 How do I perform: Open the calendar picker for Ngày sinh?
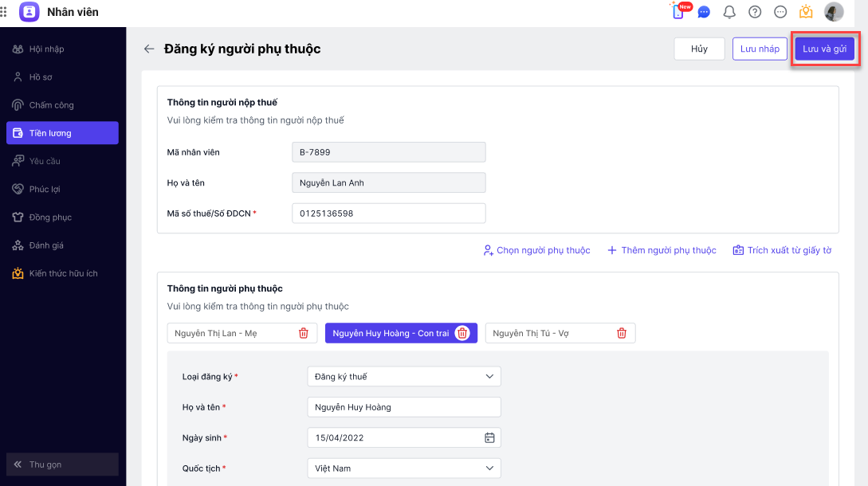pos(489,437)
